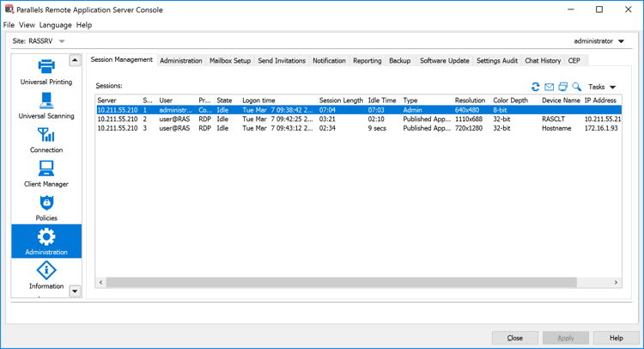Click the horizontal scrollbar thumb in sessions
This screenshot has height=349, width=644.
pos(341,283)
